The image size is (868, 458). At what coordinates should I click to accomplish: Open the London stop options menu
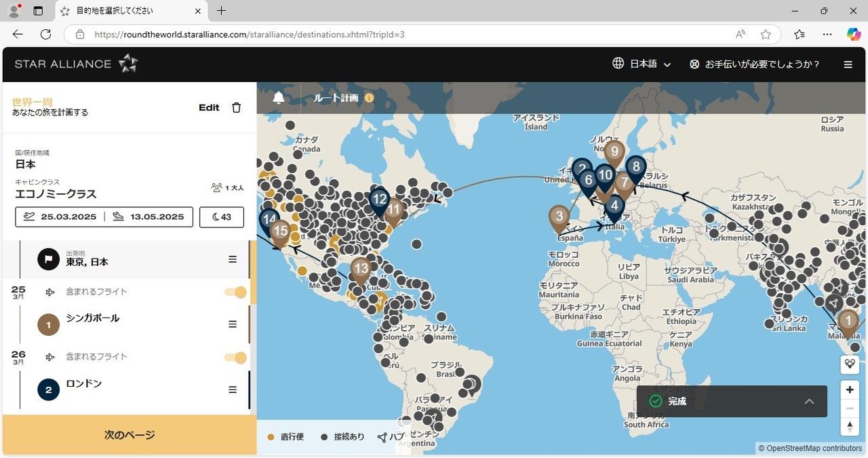point(233,389)
